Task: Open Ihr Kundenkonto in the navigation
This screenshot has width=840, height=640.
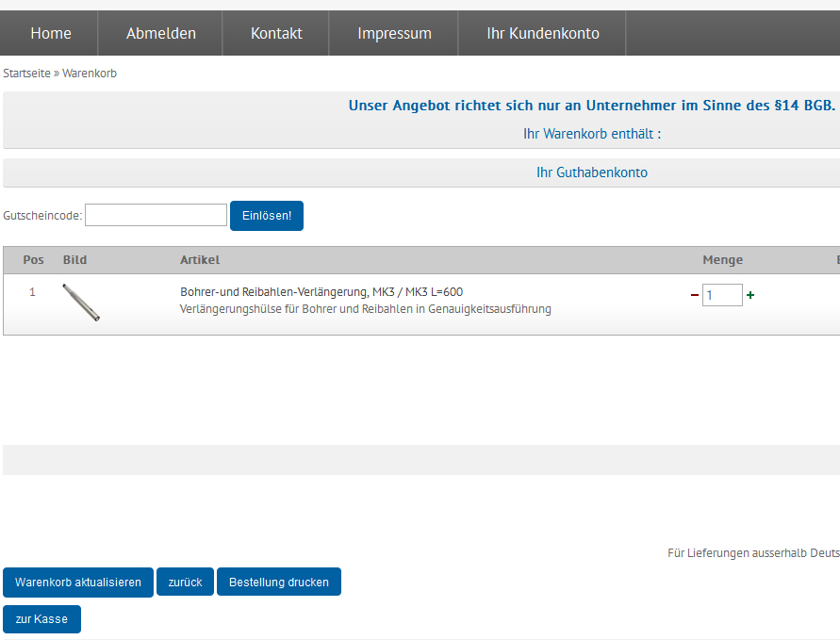Action: point(543,33)
